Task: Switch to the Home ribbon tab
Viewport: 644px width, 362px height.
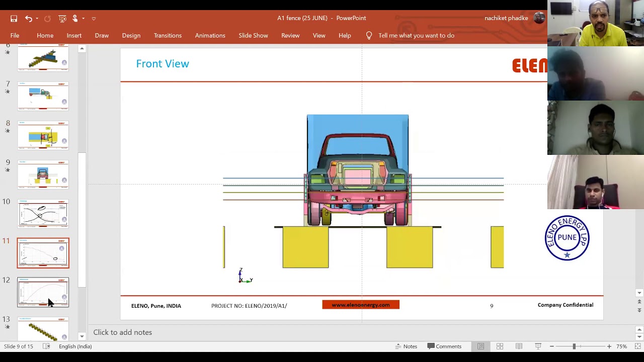Action: click(45, 36)
